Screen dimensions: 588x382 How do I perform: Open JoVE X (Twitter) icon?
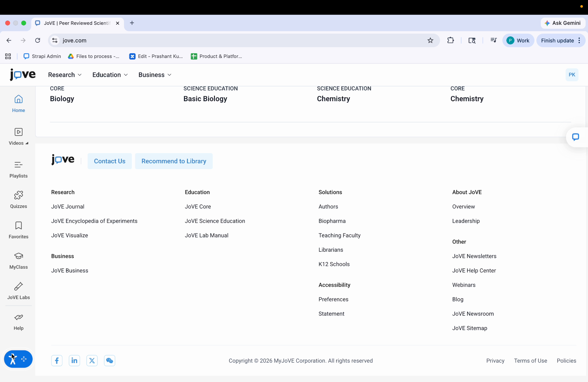pos(92,360)
